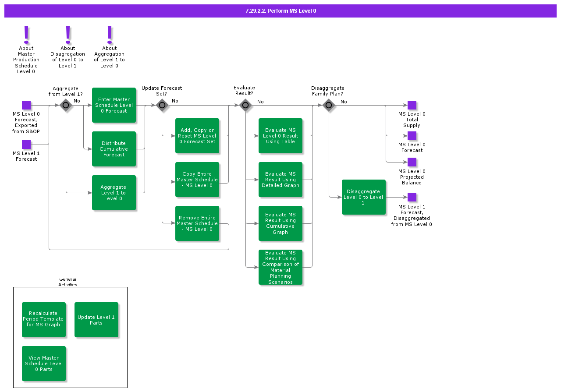Select the Disaggregate Family Plan gateway diamond
This screenshot has width=561, height=392.
click(x=329, y=105)
